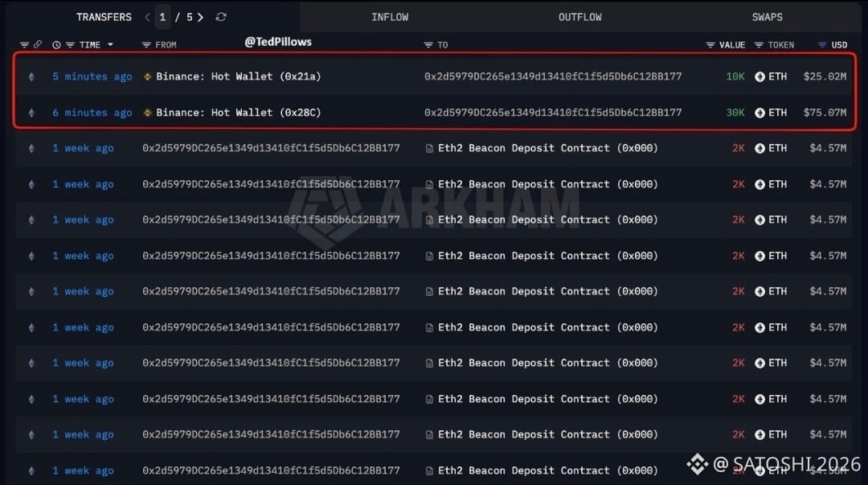Click the 10K value cell
The width and height of the screenshot is (868, 485).
[x=735, y=76]
